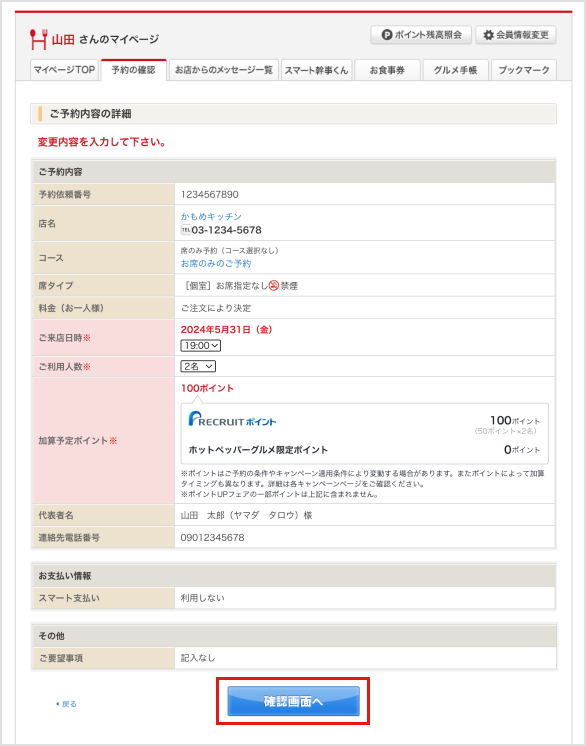Click the RECRUIT ポイント logo
Screen dimensions: 586x746
pos(232,420)
